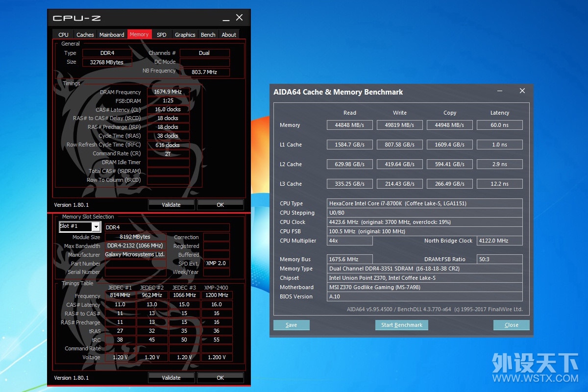Viewport: 588px width, 392px height.
Task: Click the Max Bandwidth DDR4-2132 field
Action: [x=135, y=246]
